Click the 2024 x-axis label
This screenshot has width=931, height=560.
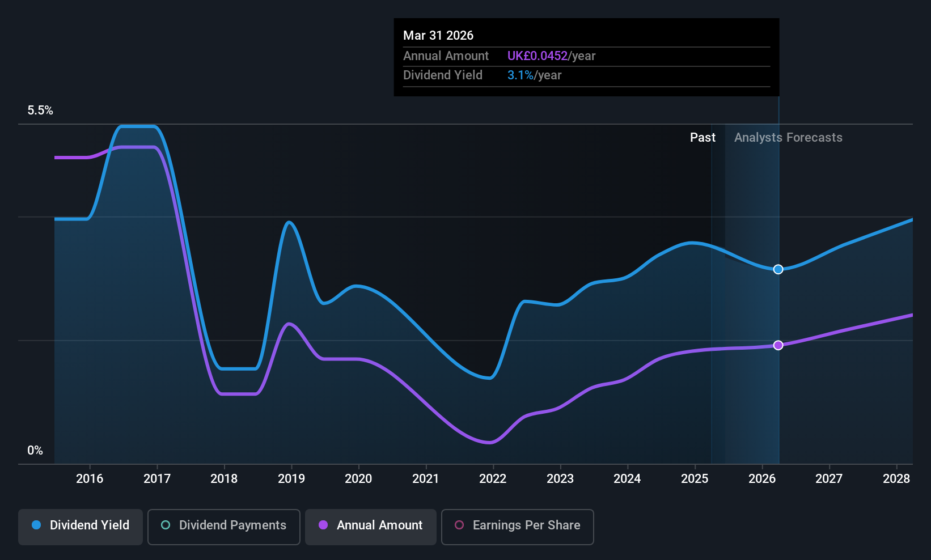tap(627, 479)
